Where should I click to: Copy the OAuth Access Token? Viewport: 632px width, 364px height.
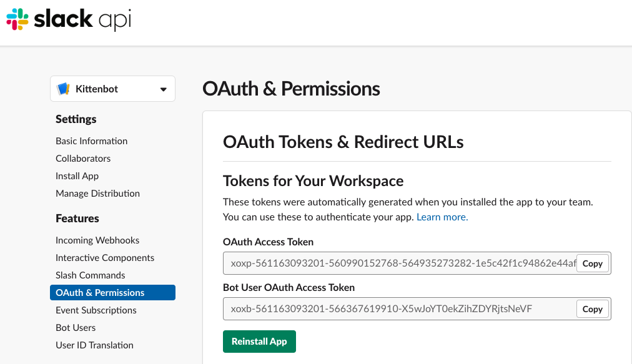[x=592, y=263]
